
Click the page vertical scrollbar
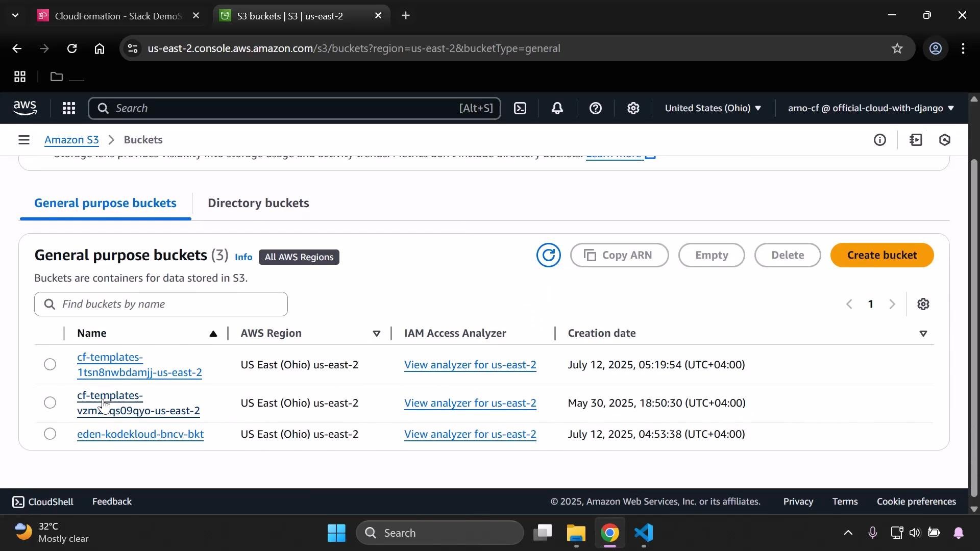click(x=974, y=329)
